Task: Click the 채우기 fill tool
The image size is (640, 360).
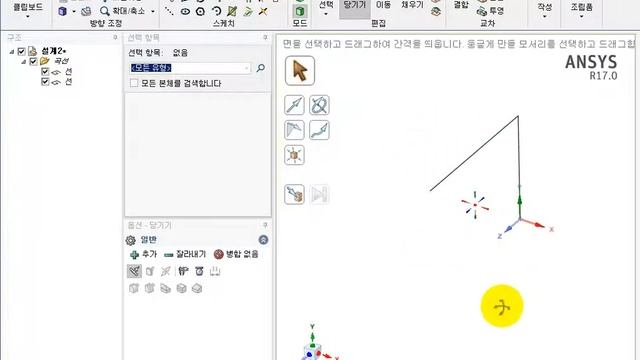Action: [x=412, y=5]
